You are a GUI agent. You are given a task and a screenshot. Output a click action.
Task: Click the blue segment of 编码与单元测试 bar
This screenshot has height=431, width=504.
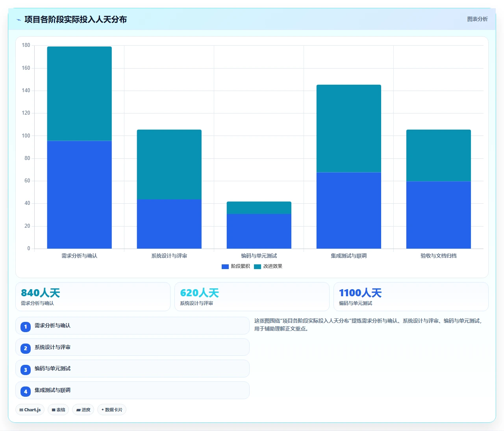pos(259,231)
